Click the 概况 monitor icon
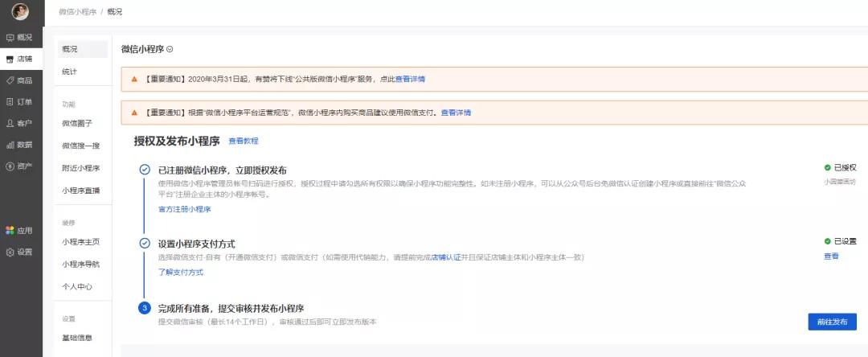The height and width of the screenshot is (357, 868). pos(10,38)
